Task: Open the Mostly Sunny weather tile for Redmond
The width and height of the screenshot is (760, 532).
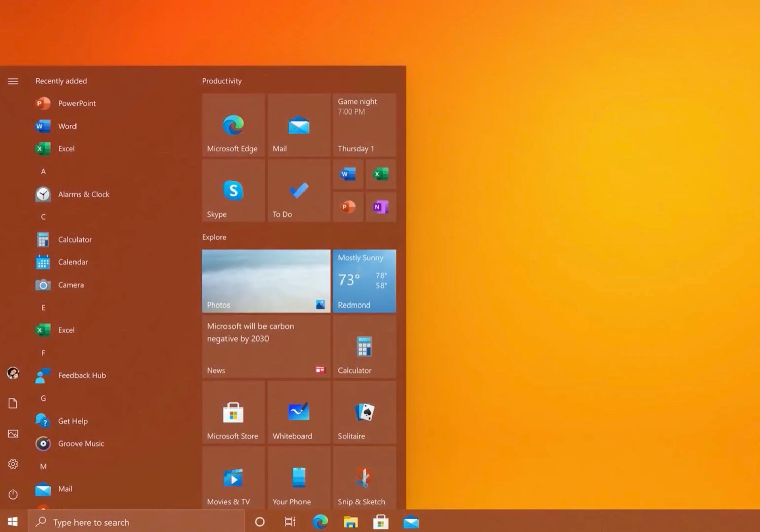Action: [x=364, y=281]
